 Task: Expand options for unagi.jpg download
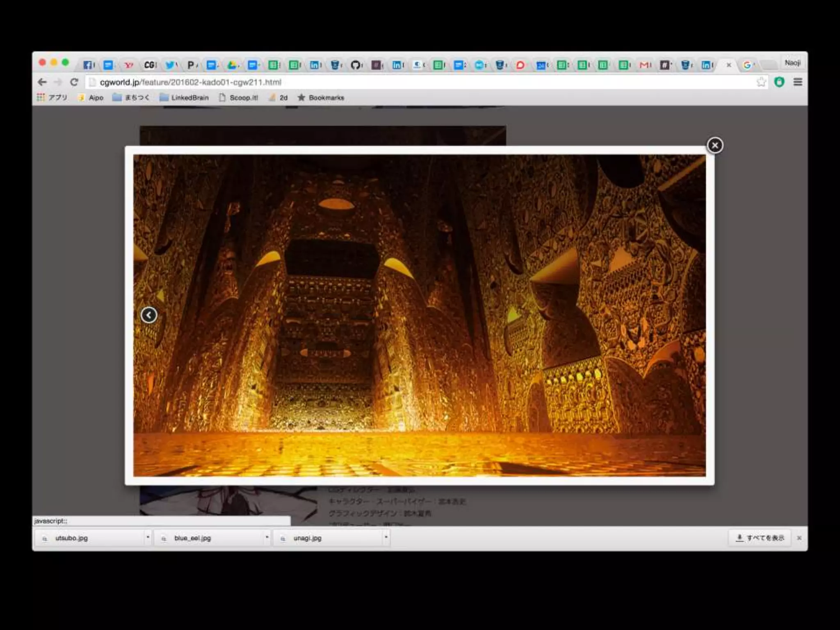386,537
